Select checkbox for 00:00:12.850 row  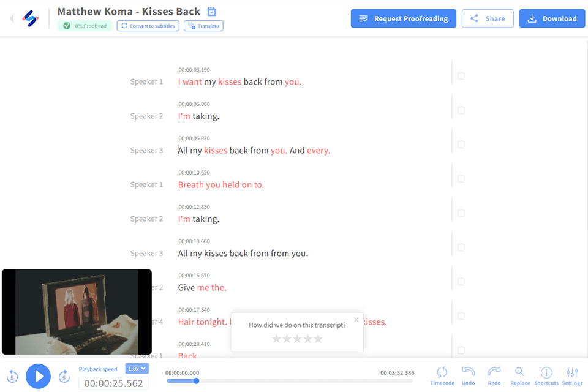pyautogui.click(x=461, y=213)
